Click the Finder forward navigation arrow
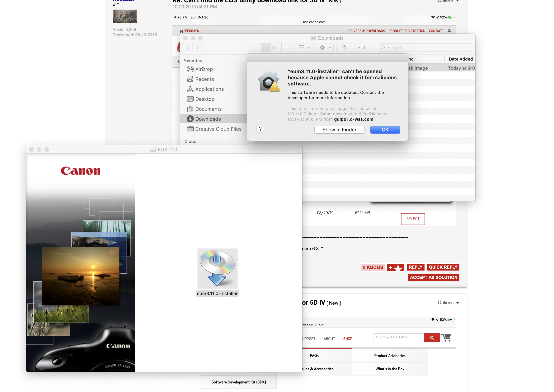554x392 pixels. pyautogui.click(x=198, y=48)
